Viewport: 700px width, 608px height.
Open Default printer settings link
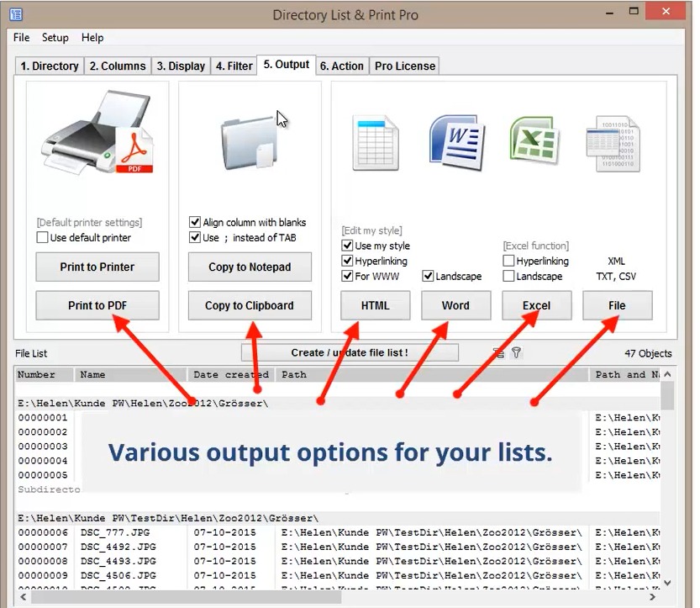pos(89,223)
